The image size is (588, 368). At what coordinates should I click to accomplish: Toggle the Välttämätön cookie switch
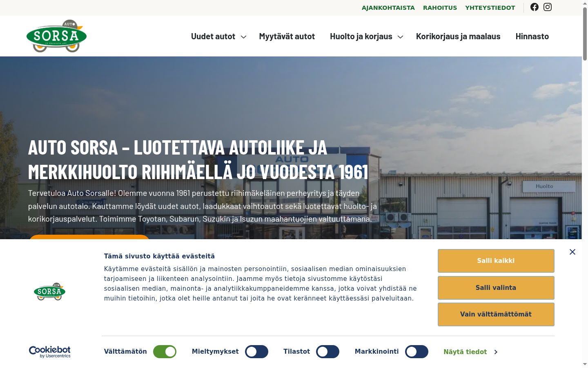[165, 352]
